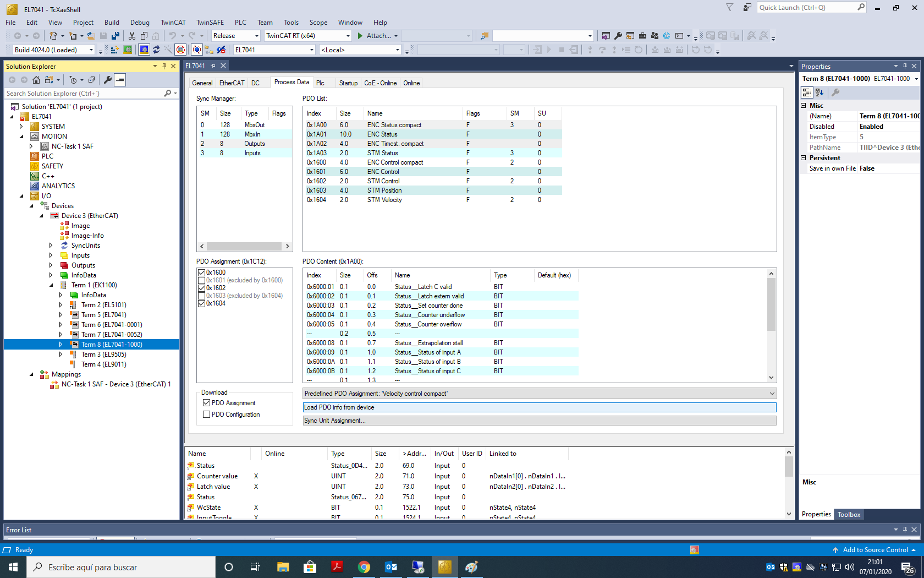Open the PLC menu
924x578 pixels.
pyautogui.click(x=240, y=23)
